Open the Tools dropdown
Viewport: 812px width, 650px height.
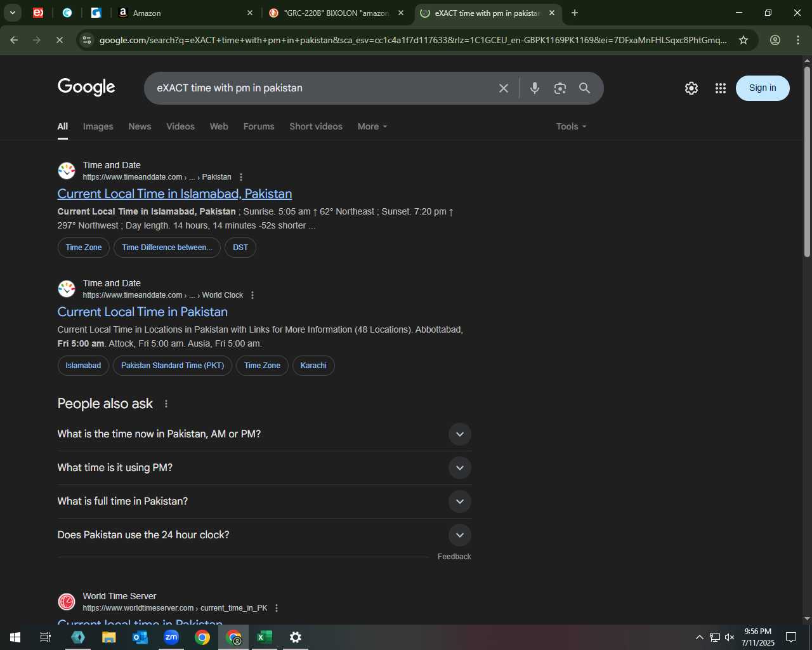pos(571,126)
